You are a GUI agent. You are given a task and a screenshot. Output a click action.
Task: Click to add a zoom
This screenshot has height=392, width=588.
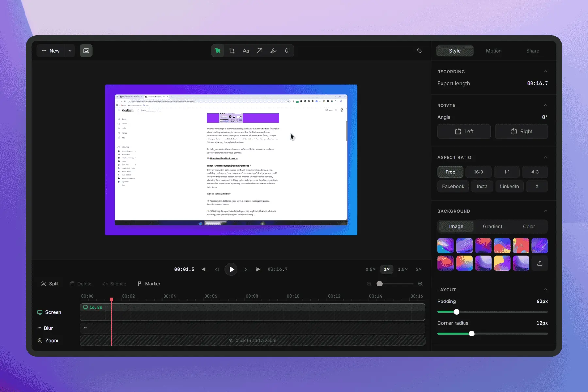(x=253, y=340)
